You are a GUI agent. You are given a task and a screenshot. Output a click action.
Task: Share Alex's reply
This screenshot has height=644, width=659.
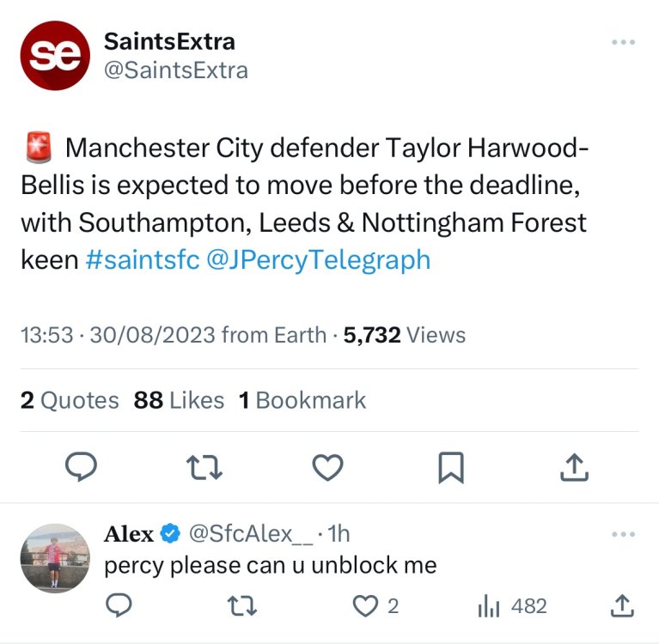pyautogui.click(x=621, y=606)
